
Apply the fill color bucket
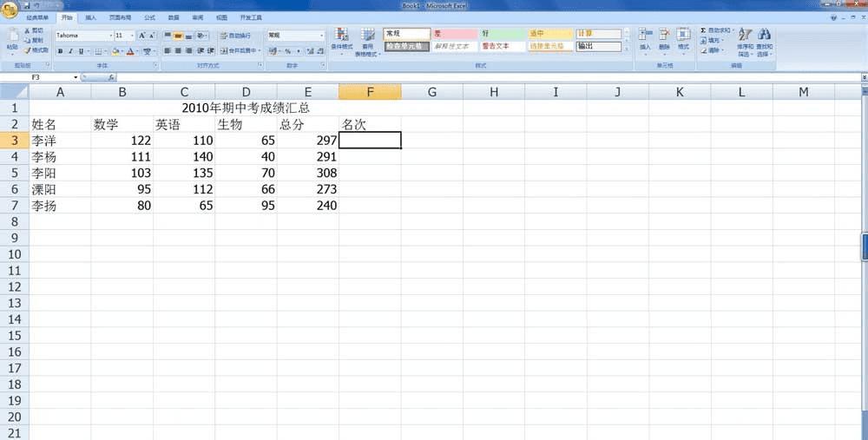tap(115, 51)
